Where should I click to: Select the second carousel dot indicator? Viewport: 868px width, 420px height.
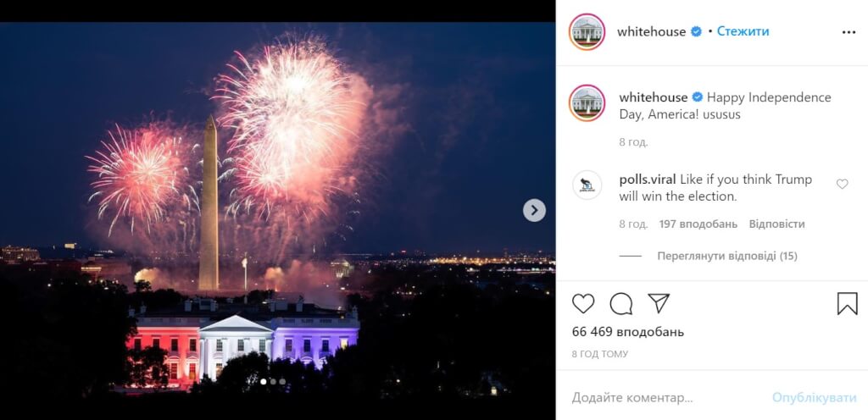[273, 381]
